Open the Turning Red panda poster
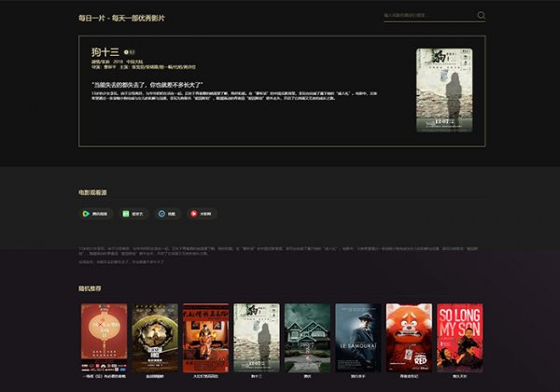The image size is (560, 392). 409,337
